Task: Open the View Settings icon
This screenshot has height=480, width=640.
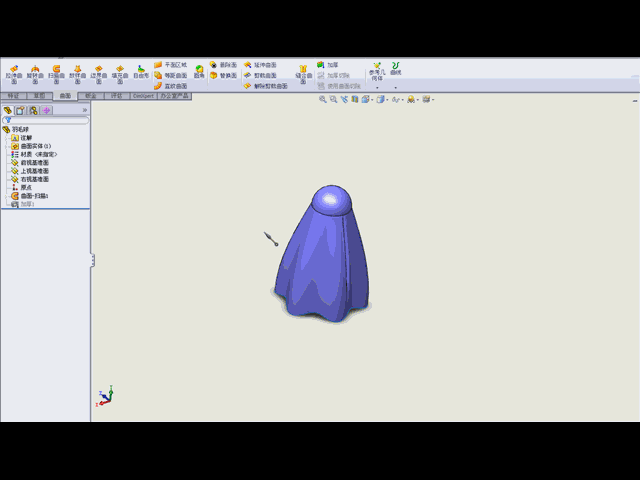Action: [426, 99]
